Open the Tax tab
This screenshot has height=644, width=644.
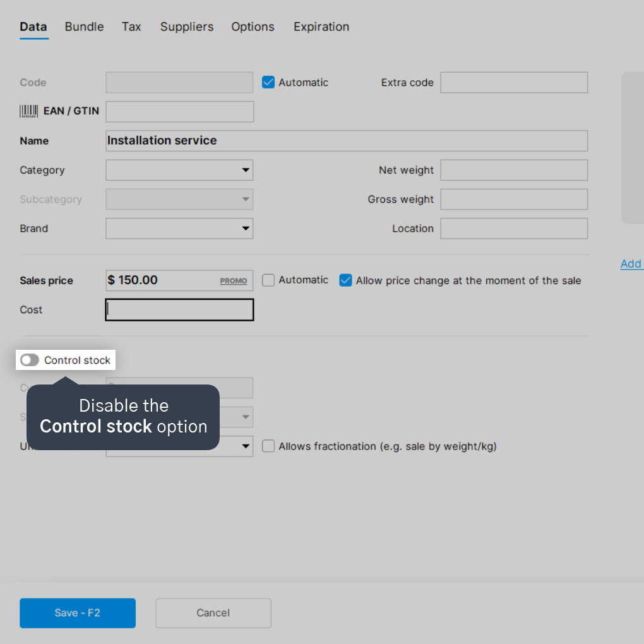pyautogui.click(x=131, y=27)
